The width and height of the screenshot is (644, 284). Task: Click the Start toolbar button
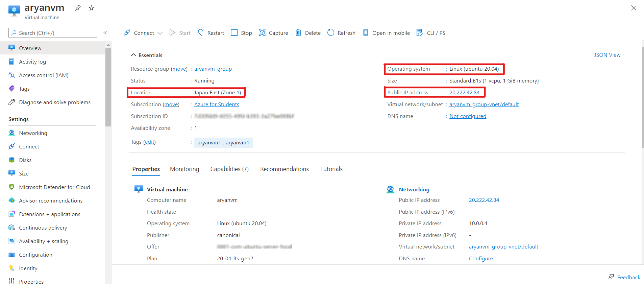click(180, 33)
